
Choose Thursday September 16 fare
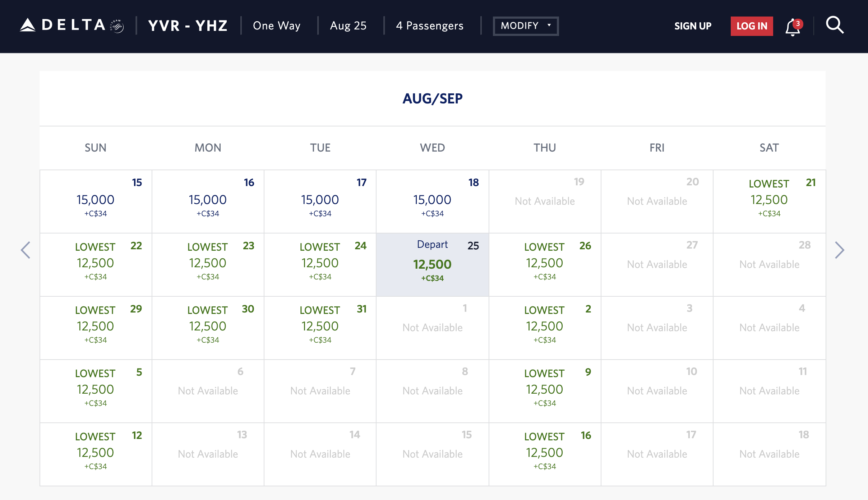545,453
